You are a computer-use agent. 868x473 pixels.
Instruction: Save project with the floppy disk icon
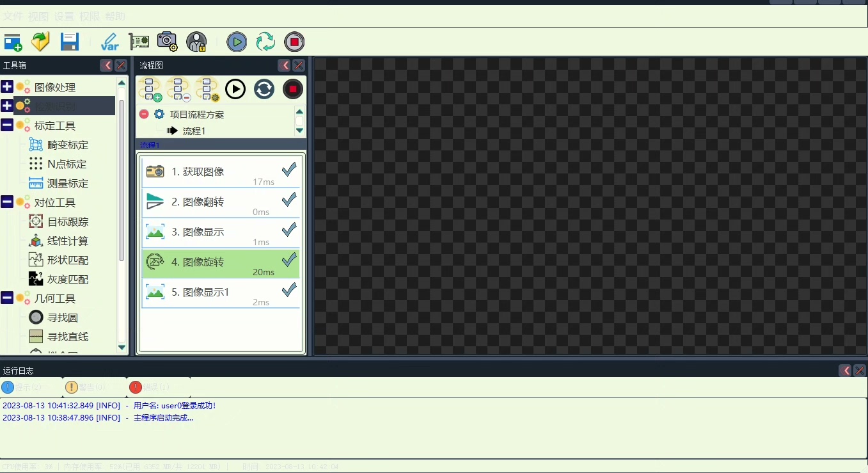point(69,42)
